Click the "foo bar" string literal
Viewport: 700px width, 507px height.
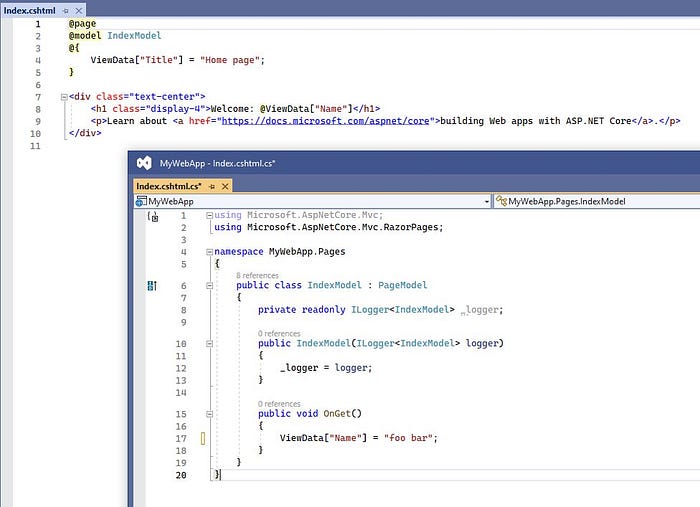pos(408,438)
